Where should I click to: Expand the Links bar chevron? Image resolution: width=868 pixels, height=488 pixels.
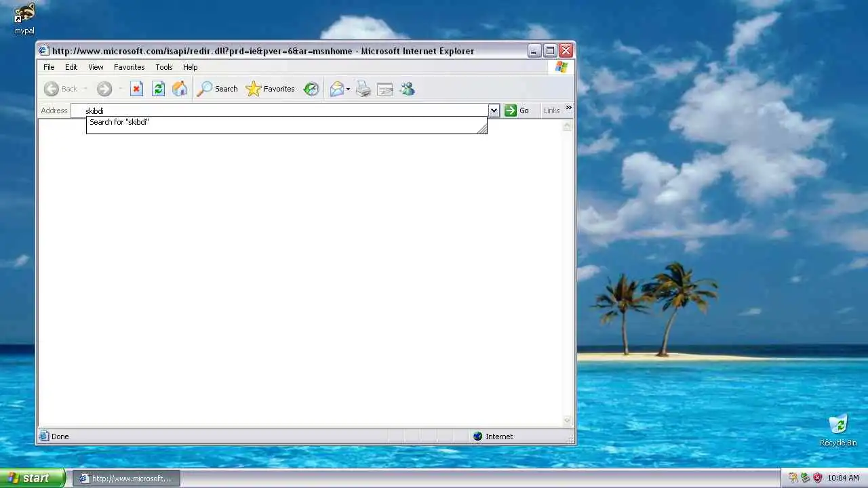point(568,107)
